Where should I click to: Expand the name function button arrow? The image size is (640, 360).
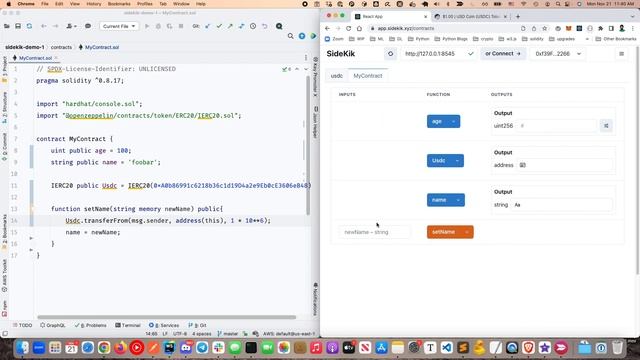[458, 200]
